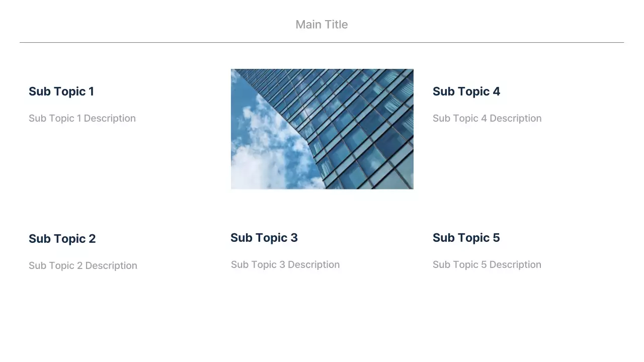The image size is (644, 362).
Task: Click the word "Description" under Sub Topic 3
Action: [313, 264]
